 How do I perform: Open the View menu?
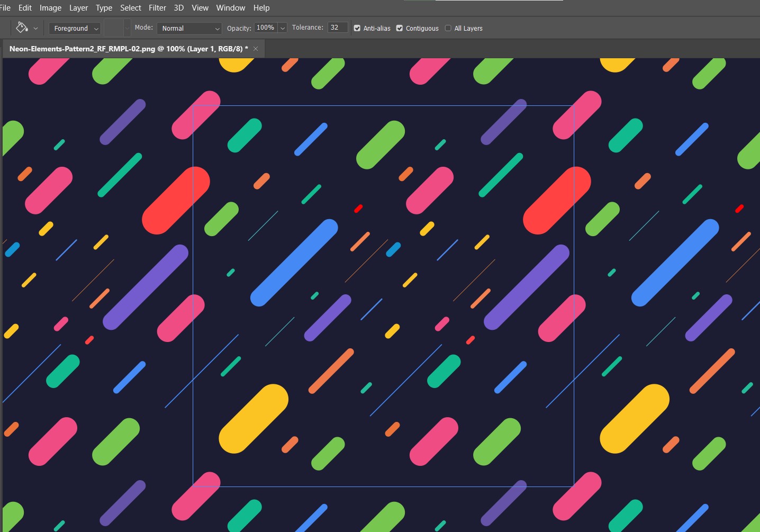pyautogui.click(x=200, y=8)
